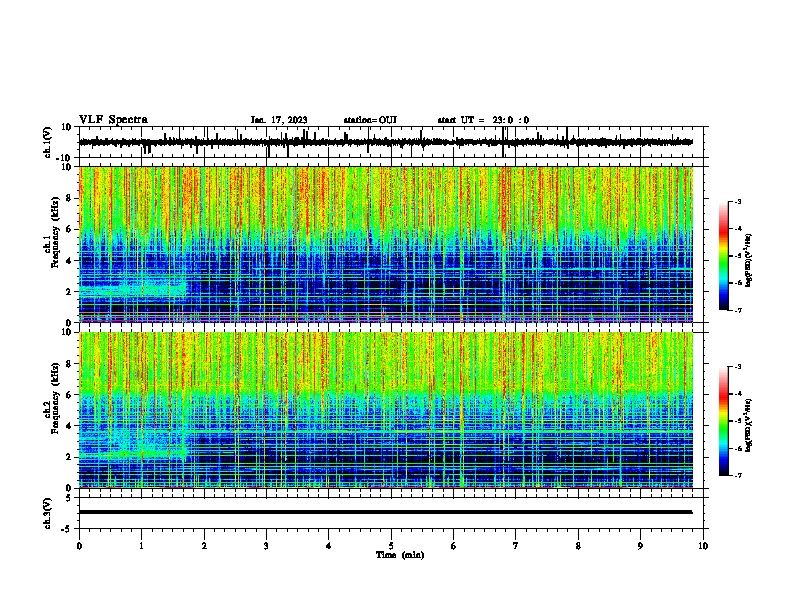Click the time axis tick label "6"

(454, 546)
